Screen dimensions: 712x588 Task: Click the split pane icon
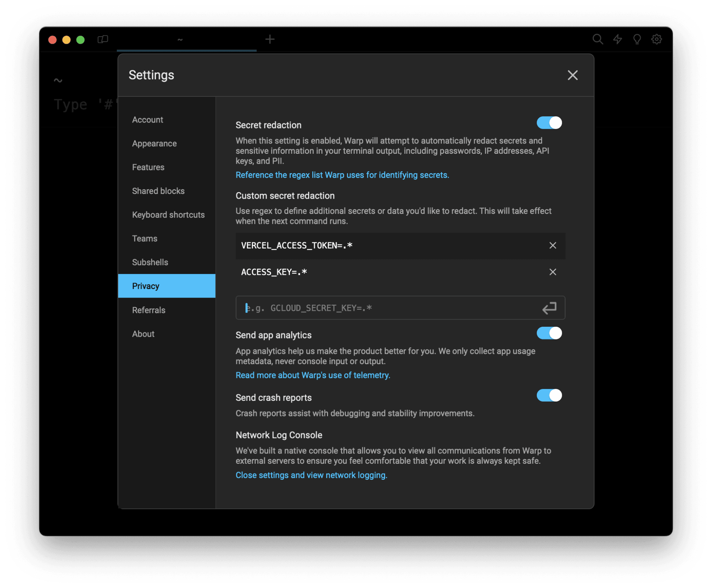click(x=103, y=39)
